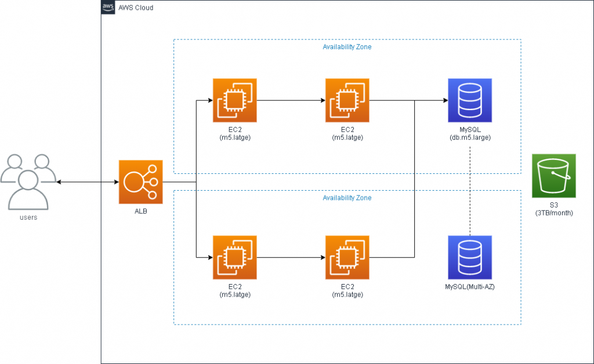594x364 pixels.
Task: Click the "ALB" caption
Action: point(141,211)
